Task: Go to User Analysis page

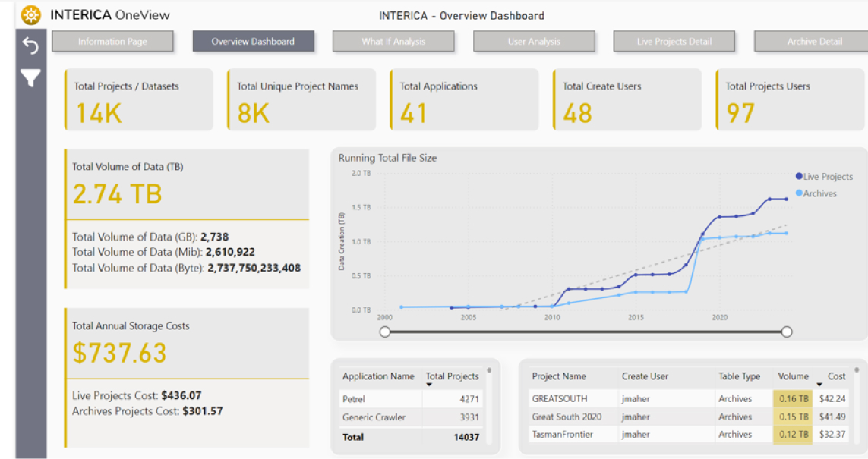Action: click(534, 42)
